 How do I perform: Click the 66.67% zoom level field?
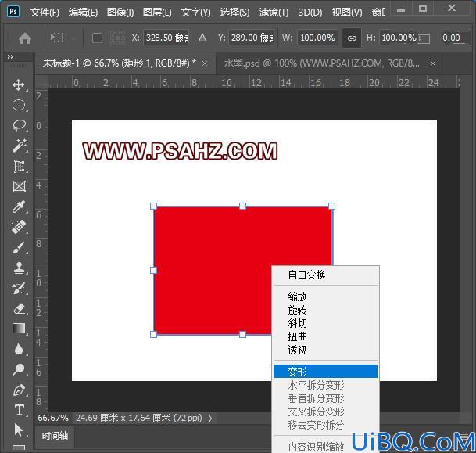(x=53, y=418)
